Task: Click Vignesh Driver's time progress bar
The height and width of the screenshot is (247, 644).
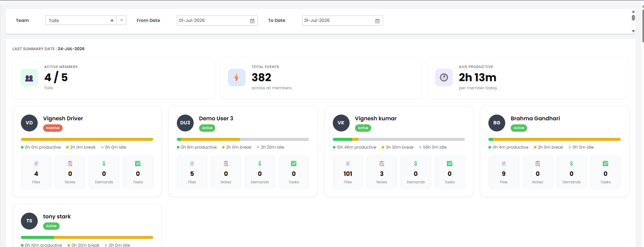Action: (x=87, y=139)
